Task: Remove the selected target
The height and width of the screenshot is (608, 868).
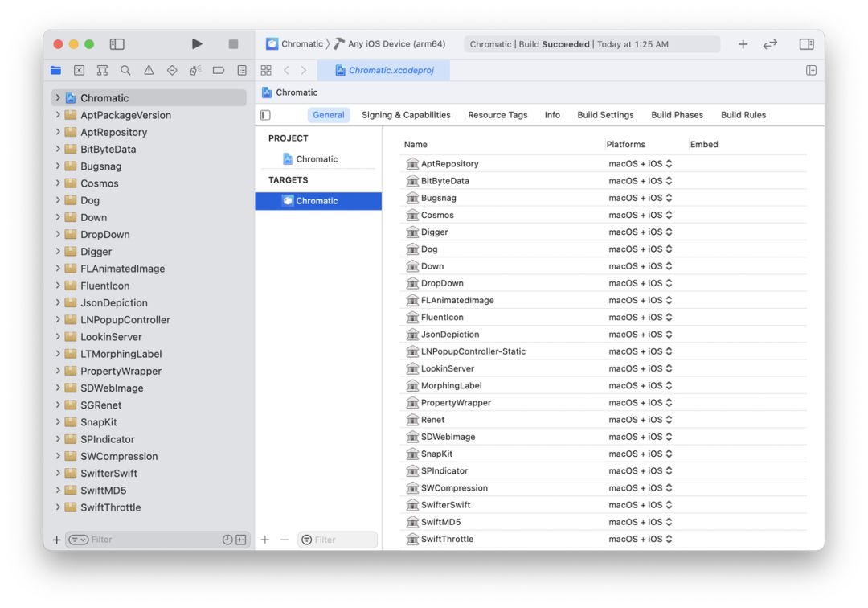Action: coord(285,540)
